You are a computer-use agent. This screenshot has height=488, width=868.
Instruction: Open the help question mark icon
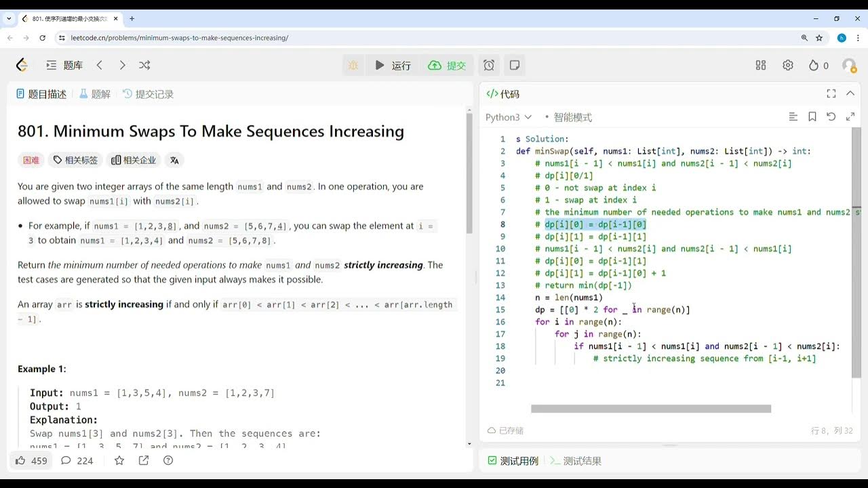tap(168, 460)
